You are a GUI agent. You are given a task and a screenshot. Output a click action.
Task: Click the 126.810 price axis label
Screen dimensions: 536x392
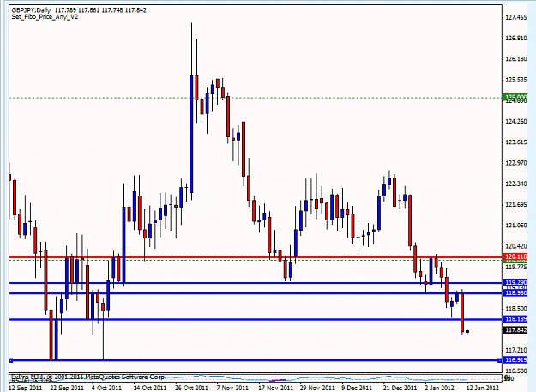(x=515, y=39)
